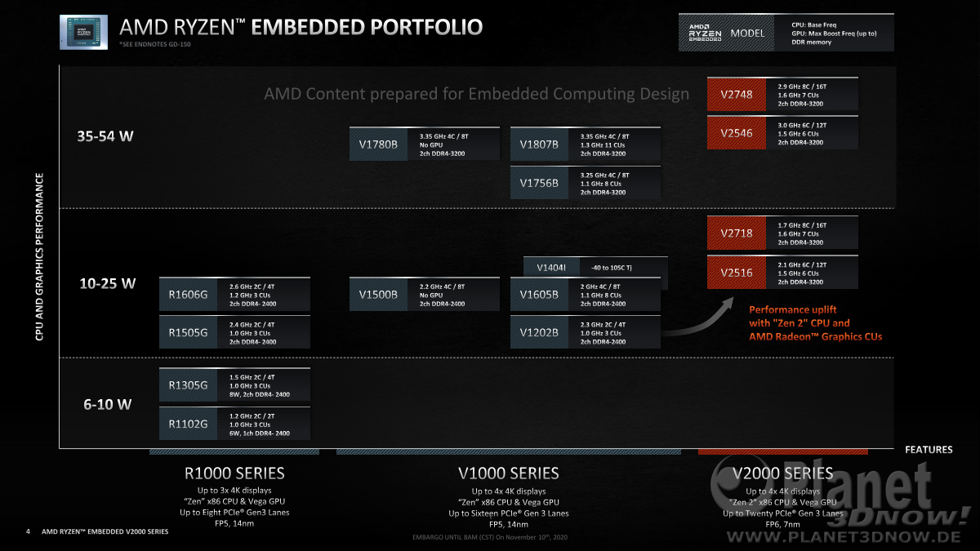Select the '35-54 W' power tier label
This screenshot has width=980, height=551.
104,136
